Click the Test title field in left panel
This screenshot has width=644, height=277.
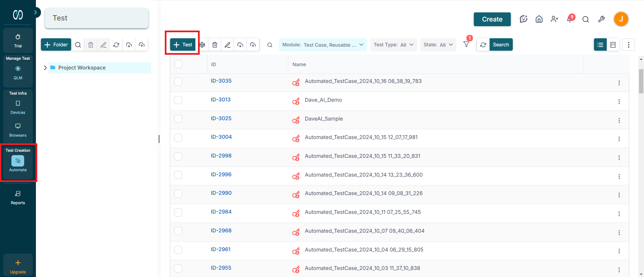(97, 18)
